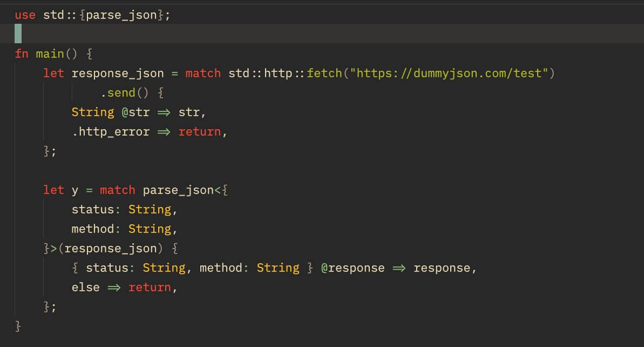
Task: Click the "main" function name
Action: click(x=50, y=54)
